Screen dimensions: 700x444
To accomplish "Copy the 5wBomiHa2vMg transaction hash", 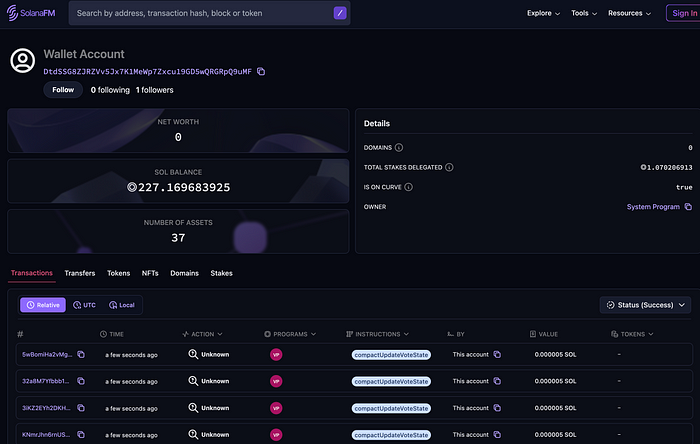I will pos(81,354).
